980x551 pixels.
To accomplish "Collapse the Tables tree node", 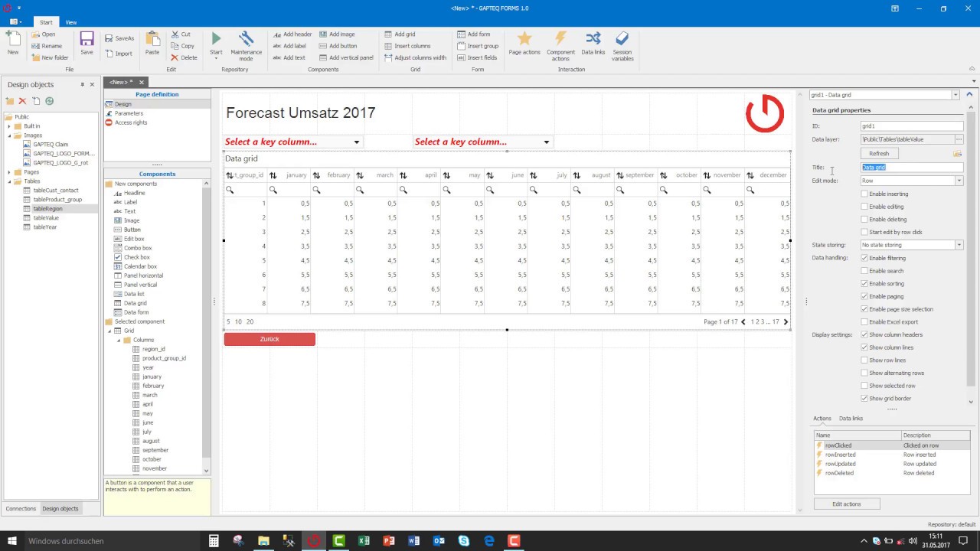I will [10, 181].
